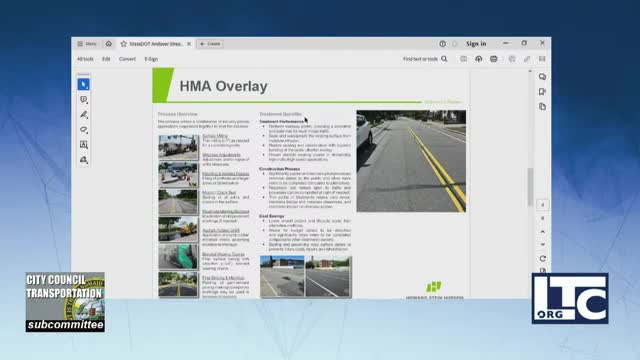640x360 pixels.
Task: Select the Fill and sign tool
Action: click(x=84, y=160)
